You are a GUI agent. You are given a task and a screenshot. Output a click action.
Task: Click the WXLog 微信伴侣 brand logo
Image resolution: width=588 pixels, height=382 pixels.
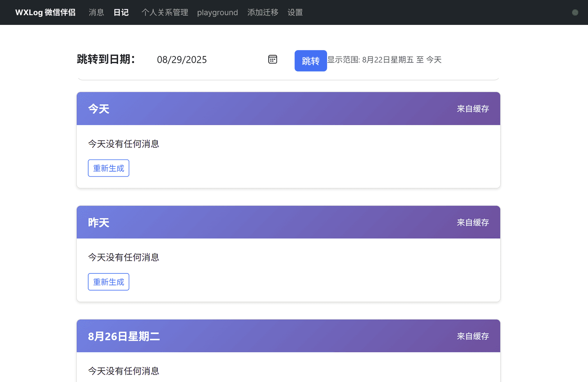pyautogui.click(x=45, y=12)
